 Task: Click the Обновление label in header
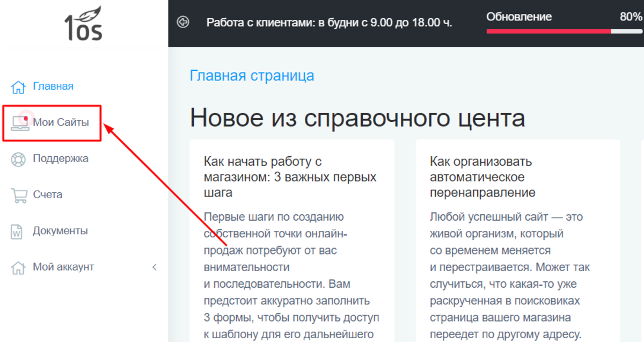pos(519,17)
